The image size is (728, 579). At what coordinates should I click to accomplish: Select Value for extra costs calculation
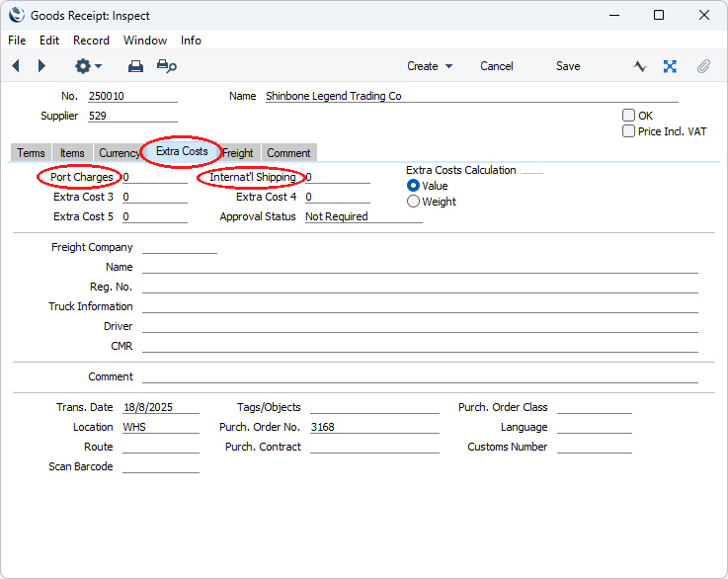coord(413,186)
